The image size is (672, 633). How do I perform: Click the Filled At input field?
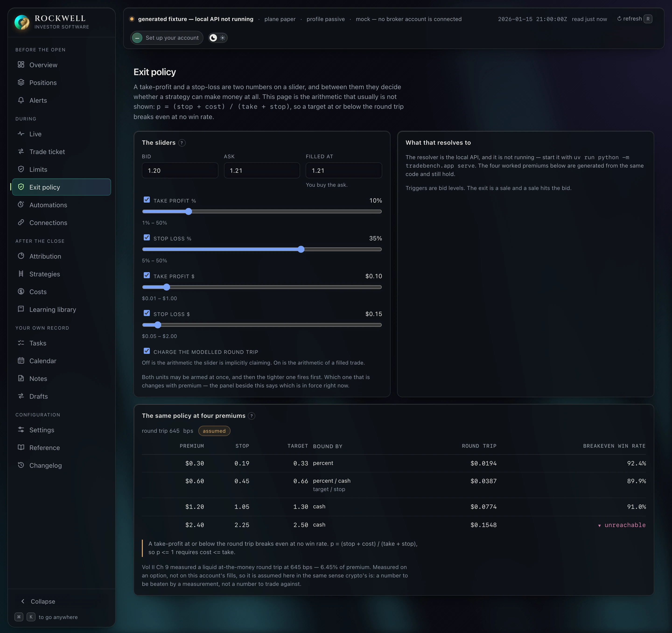(344, 170)
